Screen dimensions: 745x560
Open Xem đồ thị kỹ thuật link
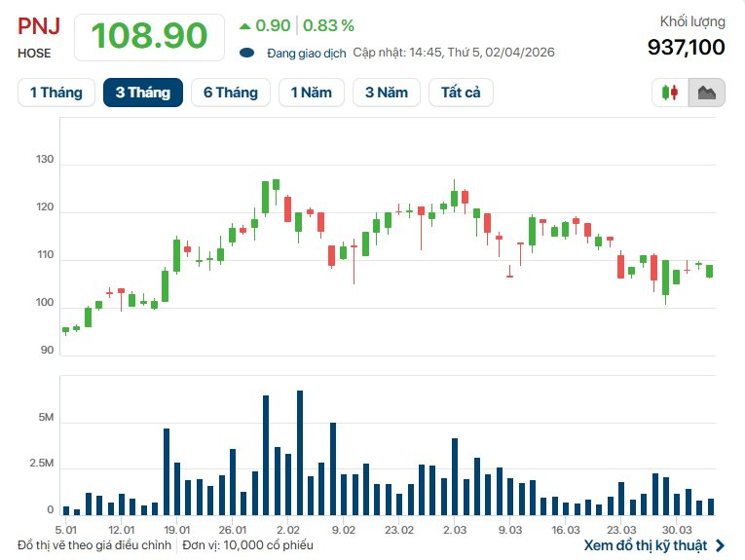[646, 545]
